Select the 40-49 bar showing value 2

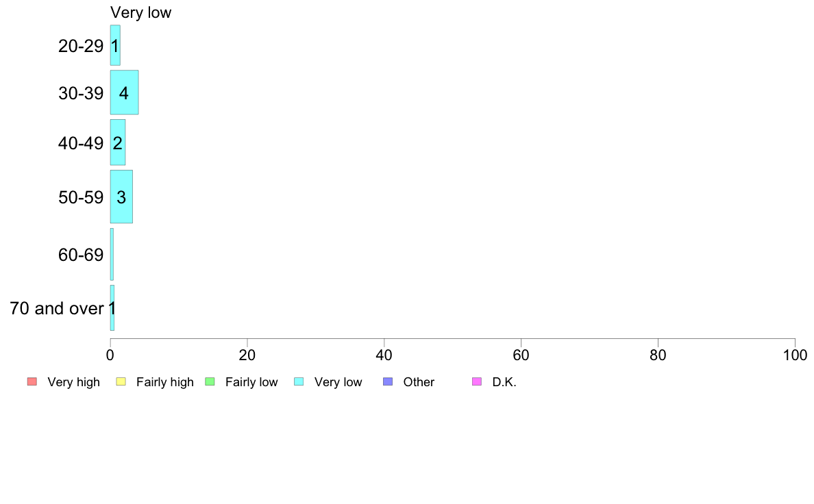click(118, 142)
